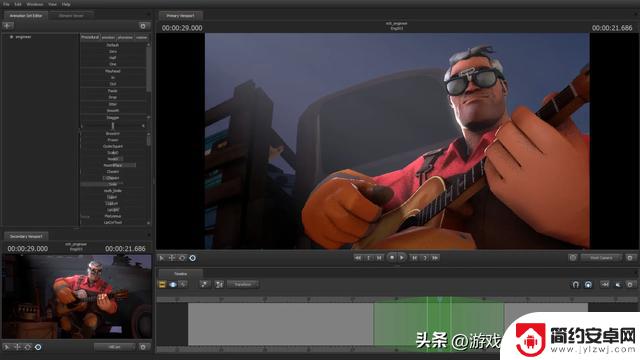
Task: Open the Animation Set Editor gear settings
Action: (x=143, y=26)
